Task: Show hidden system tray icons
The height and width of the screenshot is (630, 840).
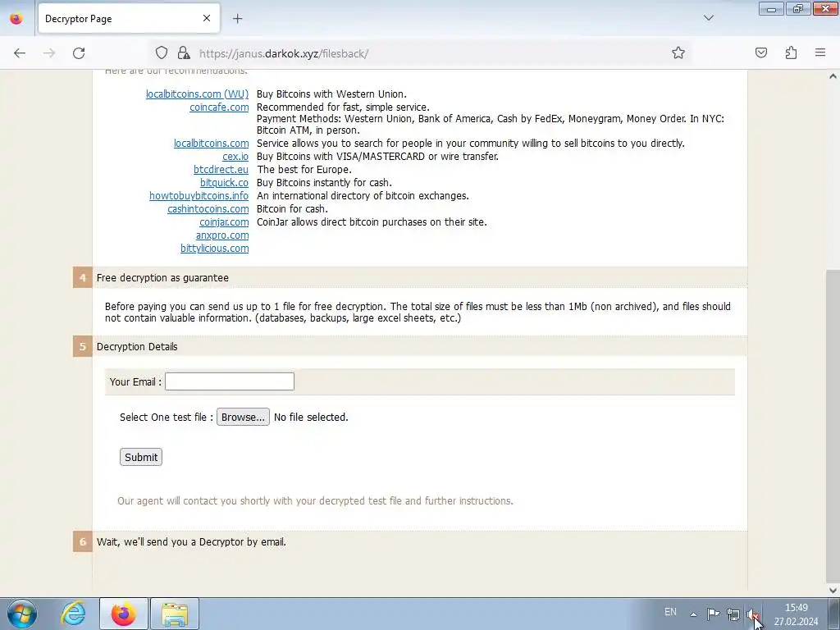Action: point(693,614)
